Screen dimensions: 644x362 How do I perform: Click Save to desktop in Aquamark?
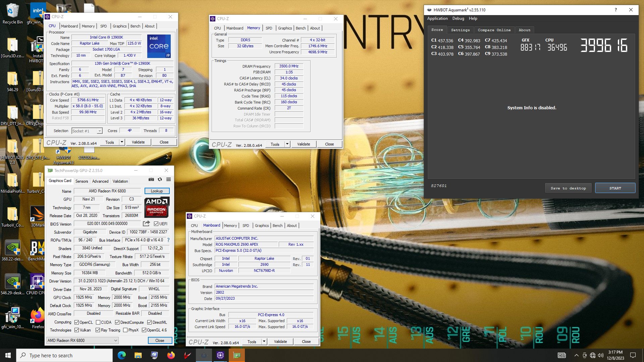tap(568, 188)
